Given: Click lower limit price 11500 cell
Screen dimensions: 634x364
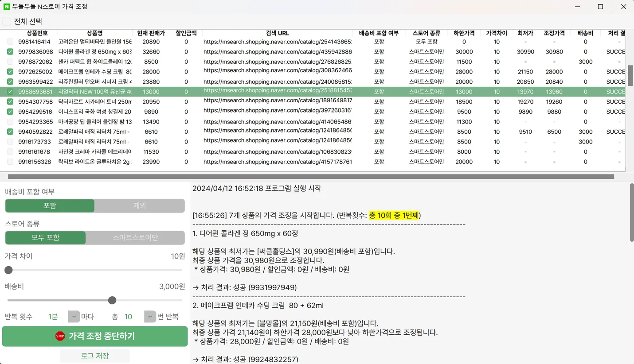Looking at the screenshot, I should [x=464, y=62].
